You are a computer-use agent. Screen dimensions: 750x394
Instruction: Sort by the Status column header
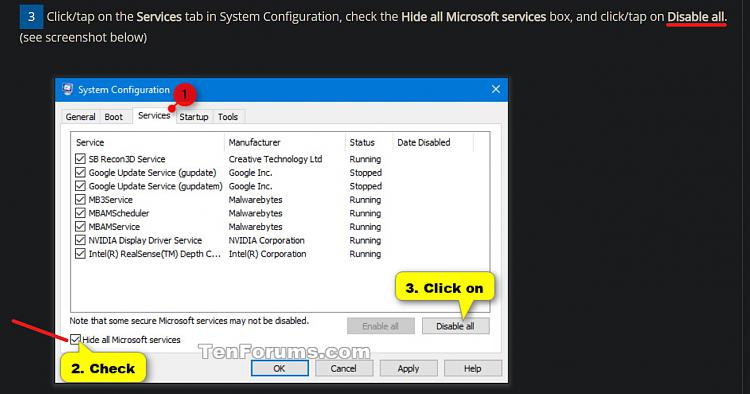tap(368, 142)
